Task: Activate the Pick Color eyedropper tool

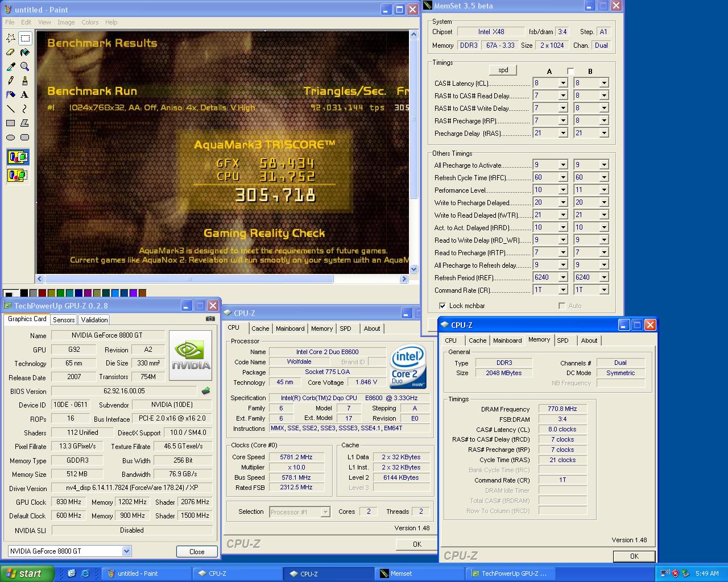Action: point(10,66)
